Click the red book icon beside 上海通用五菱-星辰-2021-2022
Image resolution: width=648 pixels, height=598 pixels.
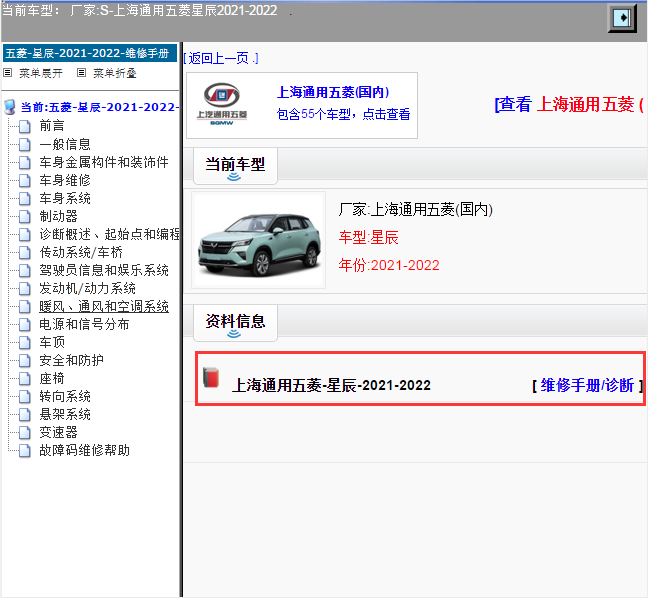pos(211,377)
